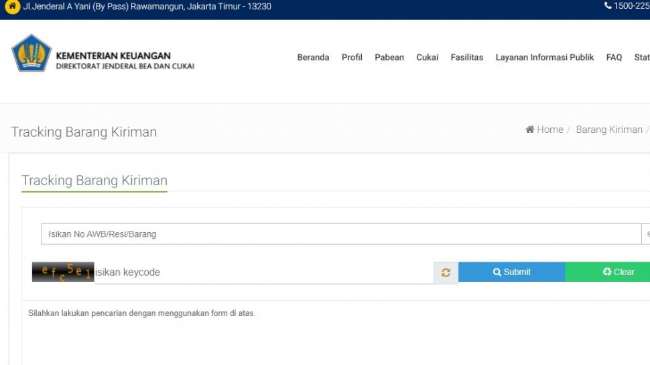Open the FAQ menu item
The width and height of the screenshot is (650, 365).
point(614,57)
